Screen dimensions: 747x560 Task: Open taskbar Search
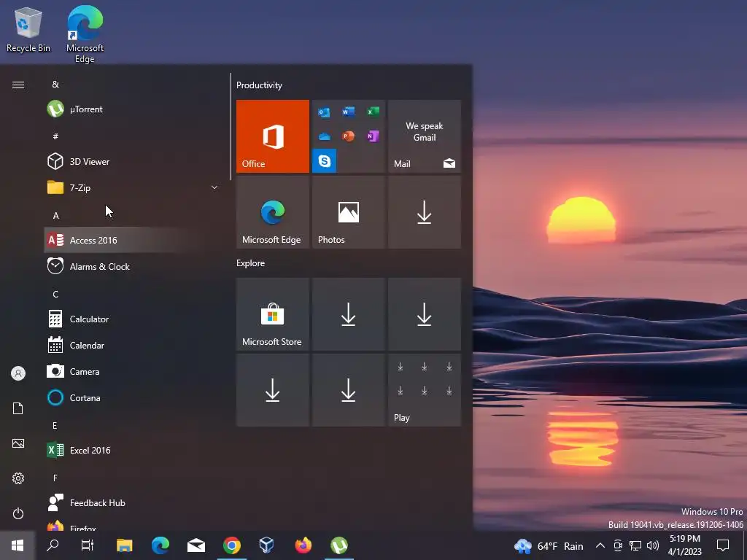point(53,545)
